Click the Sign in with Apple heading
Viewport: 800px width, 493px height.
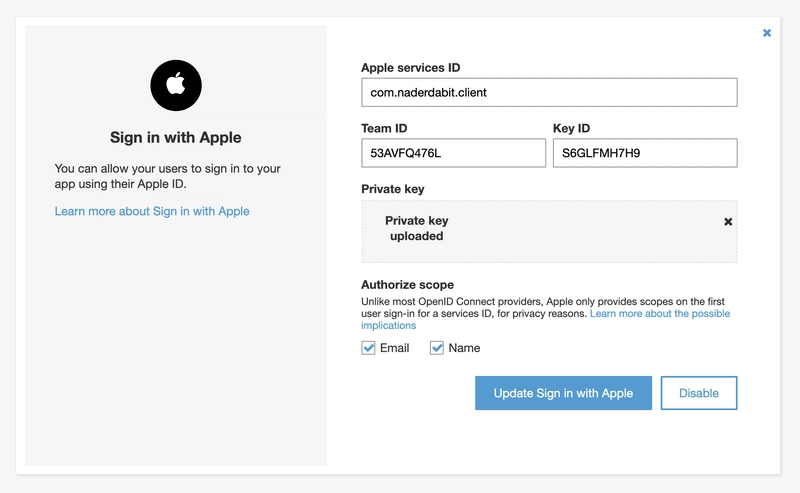(x=176, y=137)
